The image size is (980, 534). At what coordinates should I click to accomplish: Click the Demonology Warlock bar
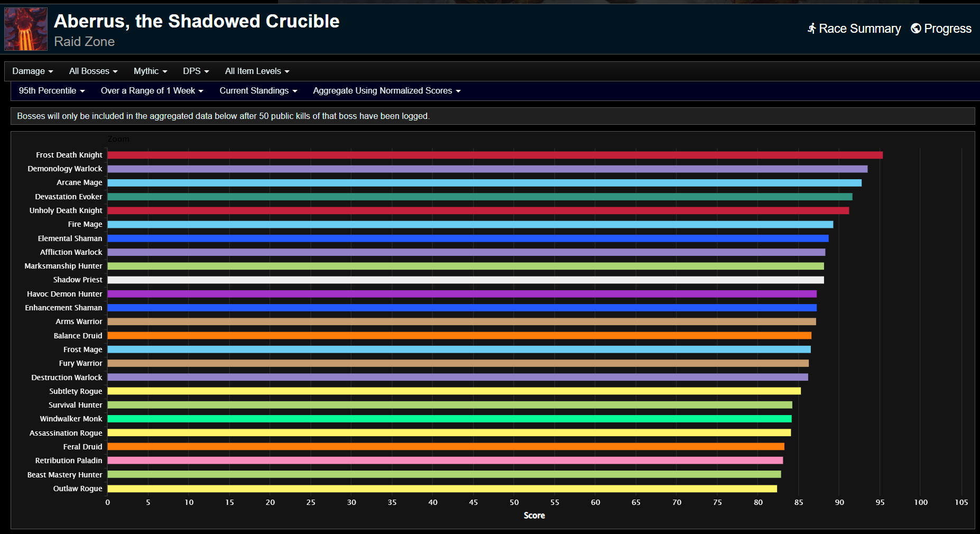487,169
